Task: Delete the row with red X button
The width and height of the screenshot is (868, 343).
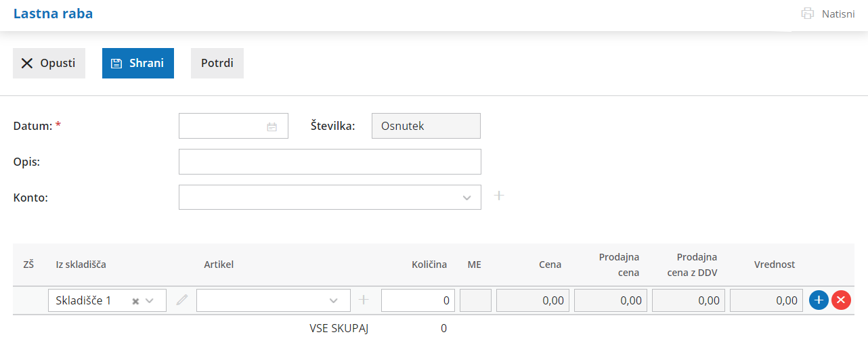Action: 841,300
